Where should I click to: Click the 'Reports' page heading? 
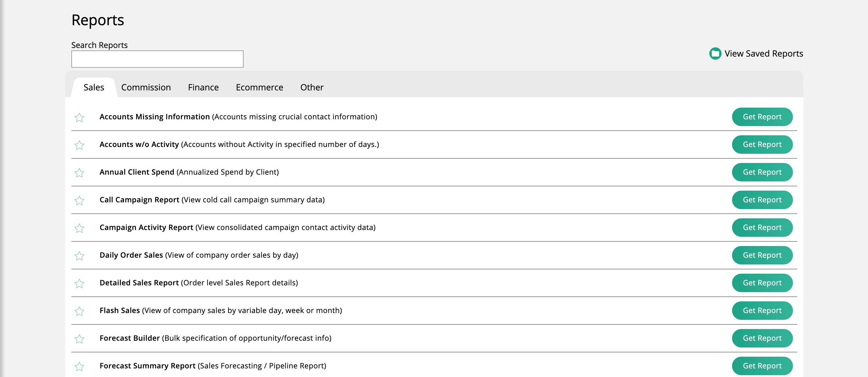point(98,20)
